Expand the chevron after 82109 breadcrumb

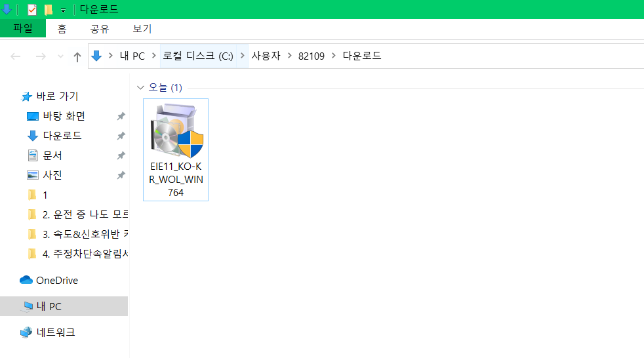pos(334,56)
